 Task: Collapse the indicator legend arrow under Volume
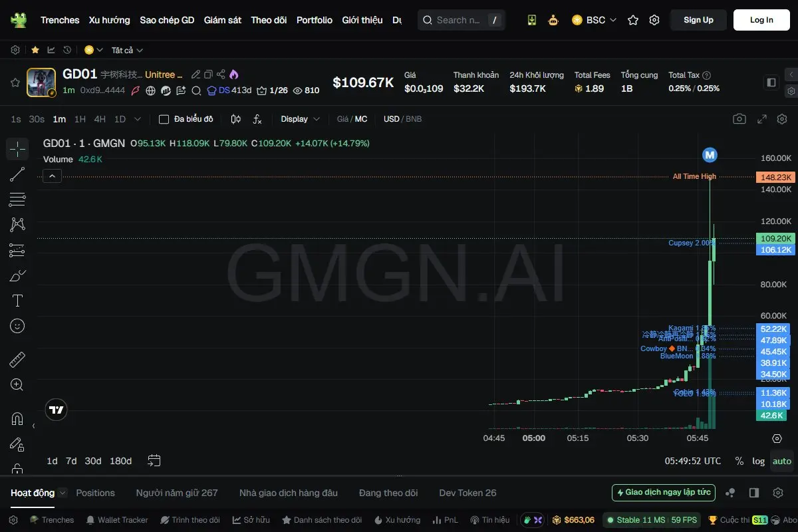coord(53,176)
